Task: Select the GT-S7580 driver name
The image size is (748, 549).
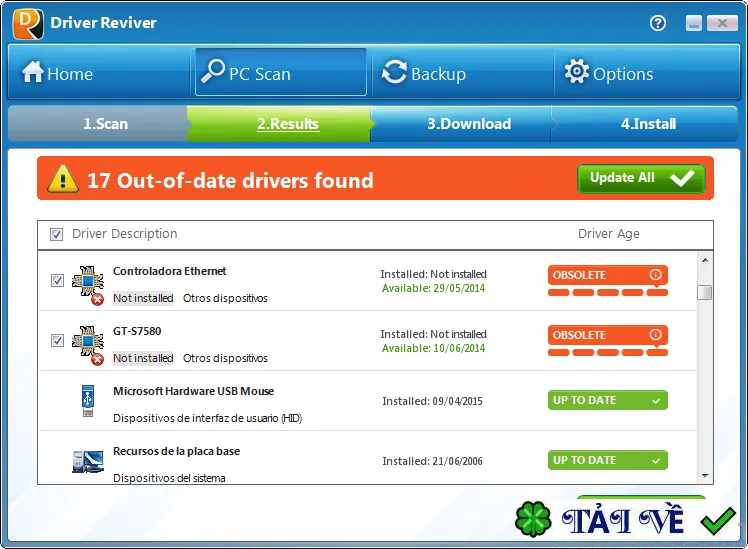Action: point(137,331)
